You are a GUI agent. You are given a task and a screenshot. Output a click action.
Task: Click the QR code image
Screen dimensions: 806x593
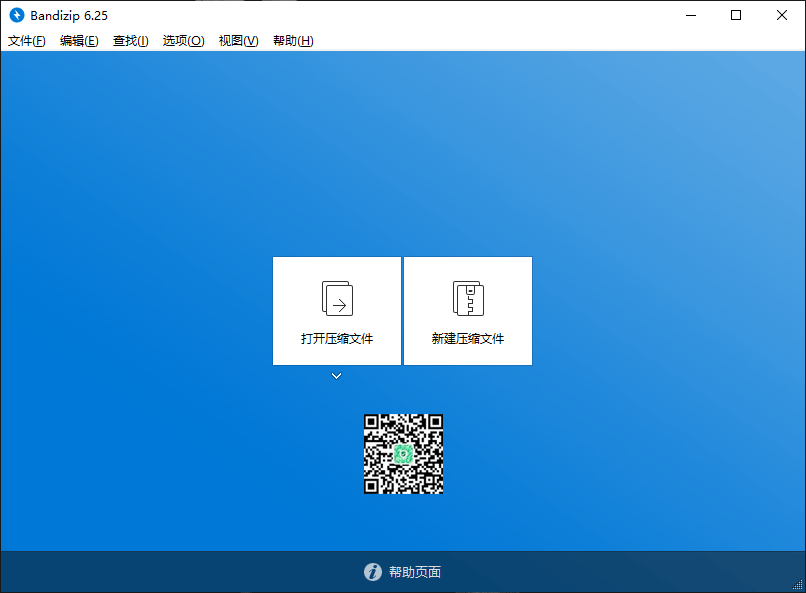click(404, 454)
